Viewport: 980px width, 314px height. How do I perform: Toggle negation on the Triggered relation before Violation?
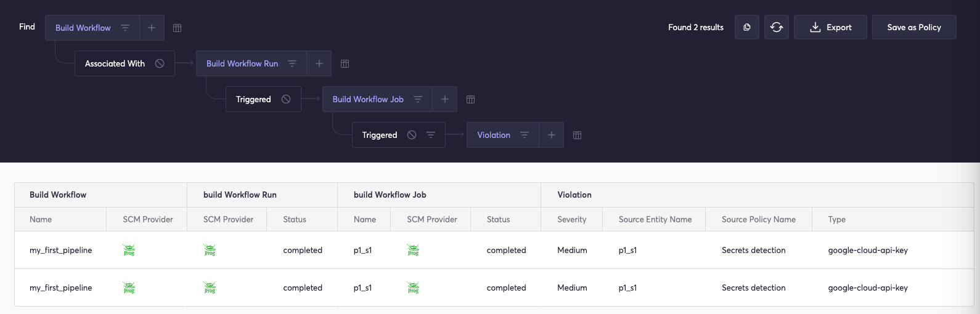412,135
